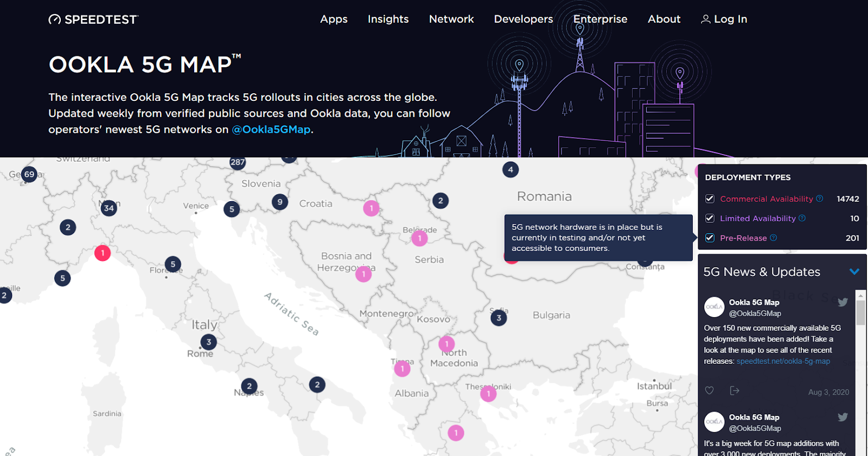
Task: Open the @Ookla5GMap Twitter link
Action: (271, 130)
